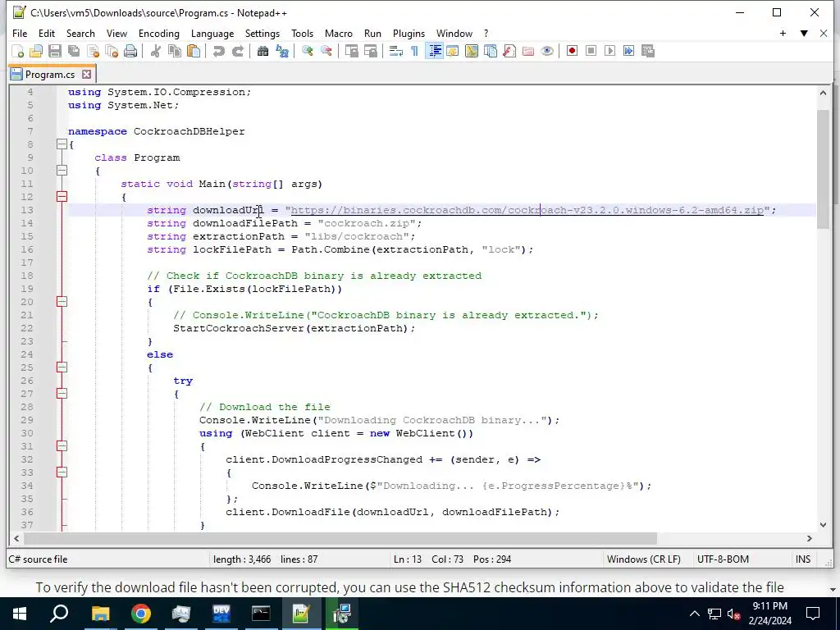Save all files toolbar icon
Screen dimensions: 840x630
[x=74, y=51]
